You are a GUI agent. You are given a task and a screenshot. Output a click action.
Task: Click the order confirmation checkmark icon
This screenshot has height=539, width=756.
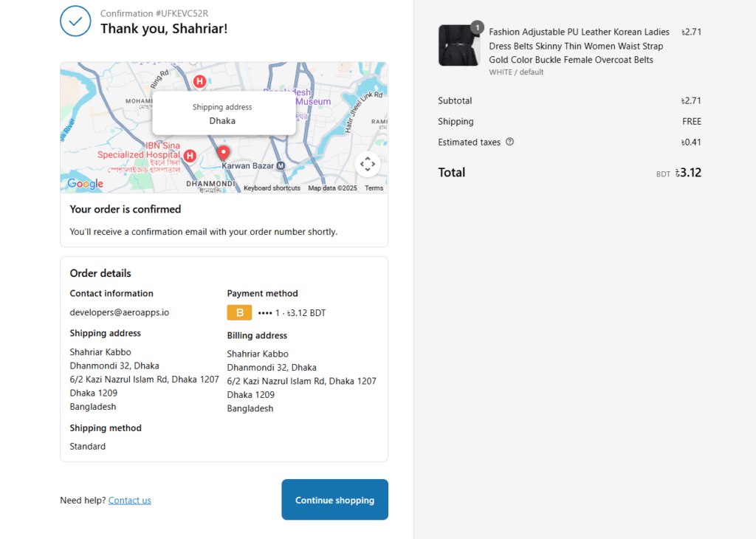pos(75,21)
